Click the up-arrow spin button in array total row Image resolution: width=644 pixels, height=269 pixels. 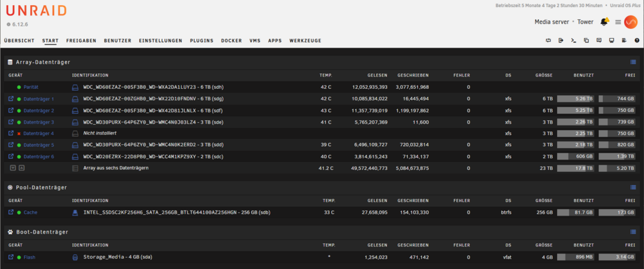(x=21, y=168)
